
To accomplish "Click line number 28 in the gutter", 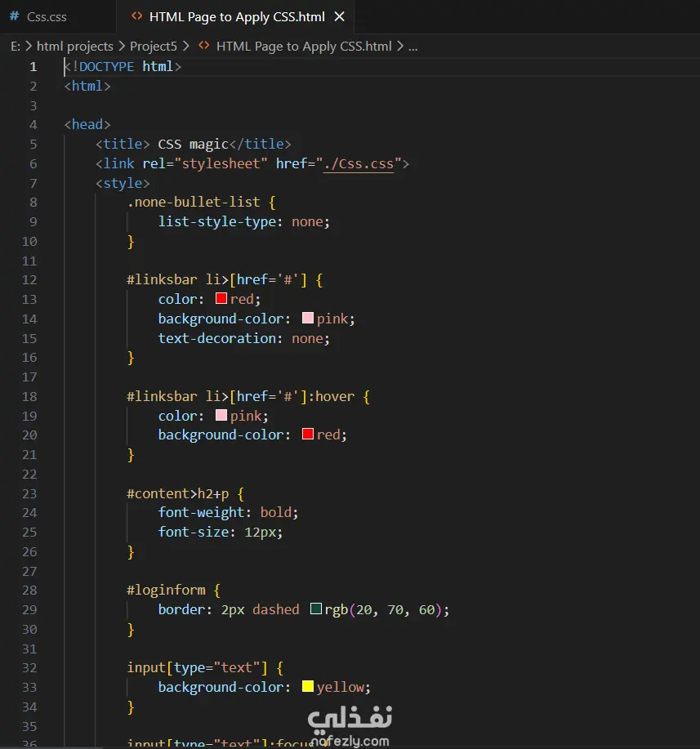I will [x=29, y=590].
